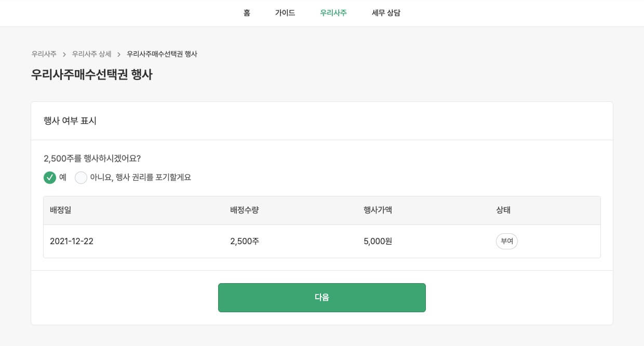Open the '가이드' navigation item
This screenshot has height=346, width=644.
tap(285, 13)
